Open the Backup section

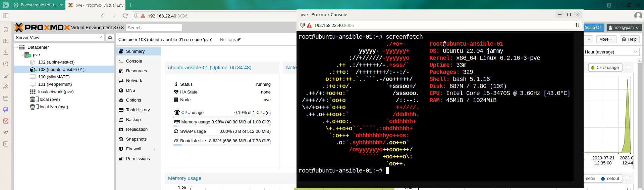tap(139, 120)
